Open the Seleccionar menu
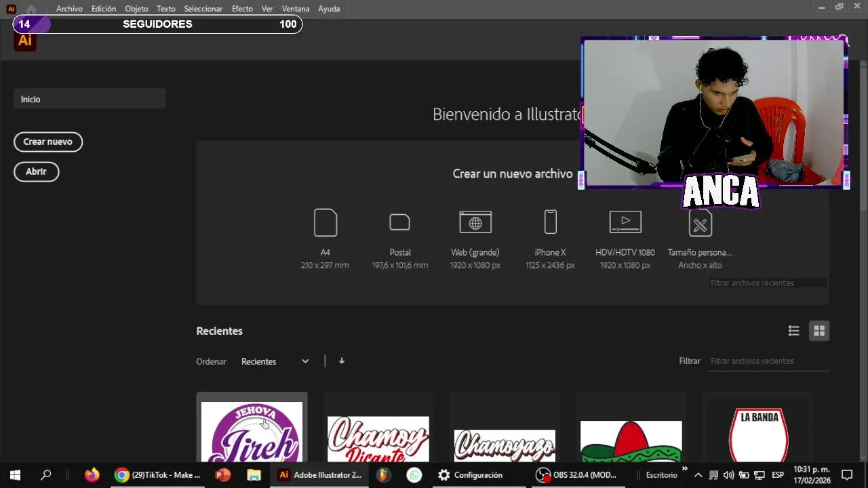The image size is (868, 488). [203, 9]
